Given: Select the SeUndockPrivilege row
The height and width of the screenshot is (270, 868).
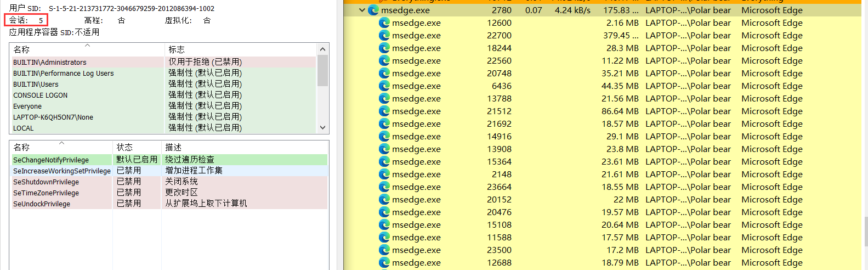Looking at the screenshot, I should pos(169,204).
